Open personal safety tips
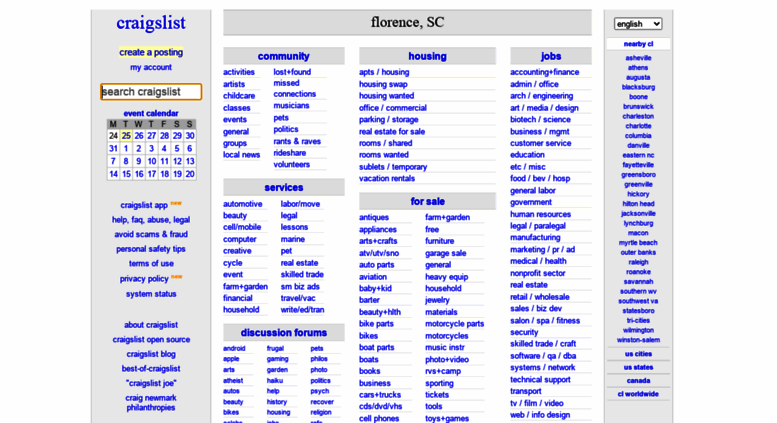This screenshot has width=777, height=423. pyautogui.click(x=151, y=249)
